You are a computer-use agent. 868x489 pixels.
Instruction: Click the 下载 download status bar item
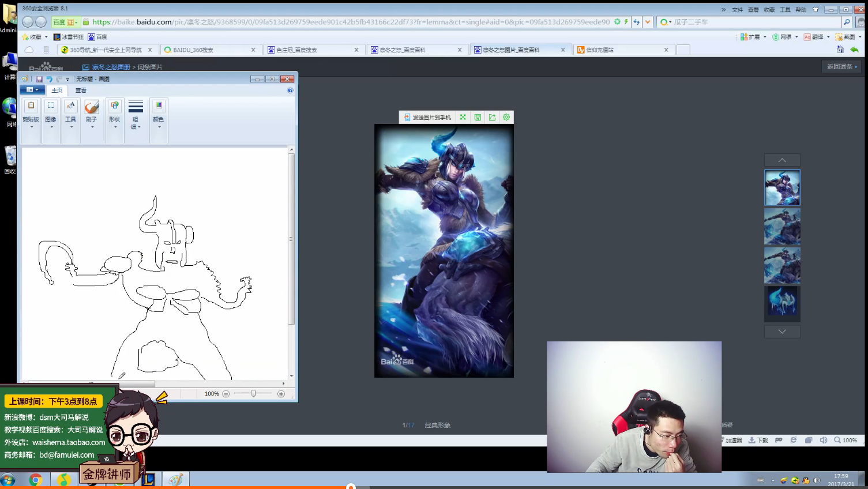tap(758, 440)
